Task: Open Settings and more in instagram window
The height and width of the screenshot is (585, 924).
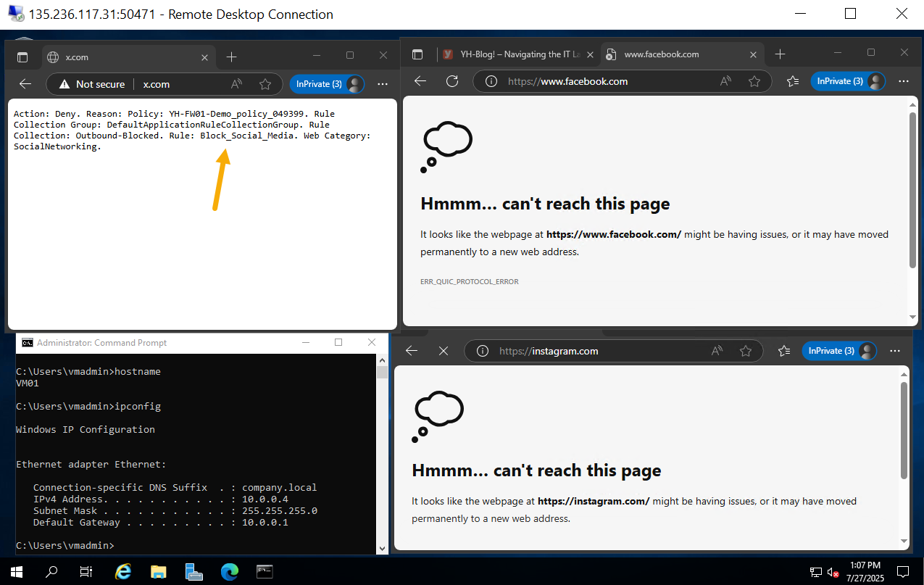Action: [895, 351]
